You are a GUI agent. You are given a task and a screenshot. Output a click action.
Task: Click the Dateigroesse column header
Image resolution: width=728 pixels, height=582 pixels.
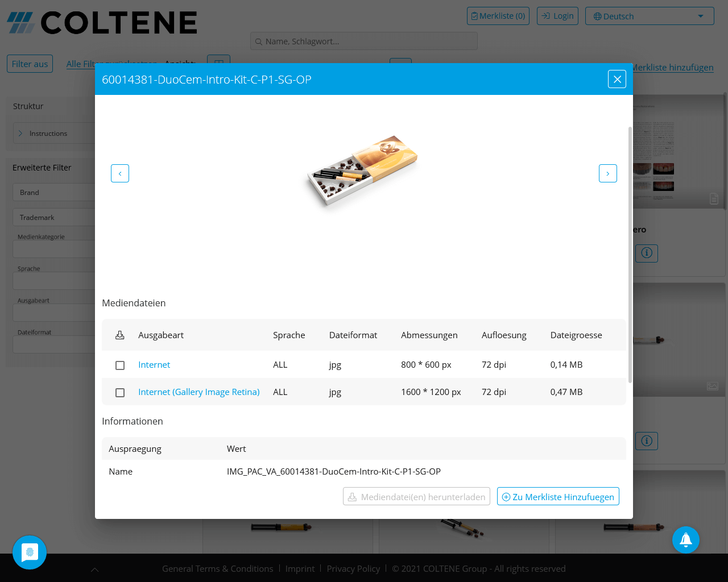point(576,335)
